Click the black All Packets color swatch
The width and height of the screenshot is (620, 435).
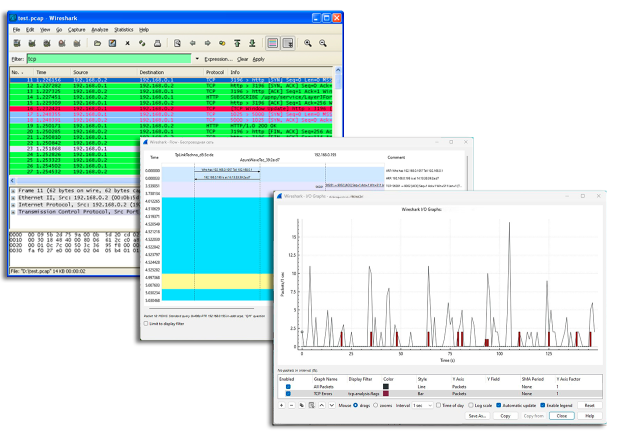click(x=386, y=387)
